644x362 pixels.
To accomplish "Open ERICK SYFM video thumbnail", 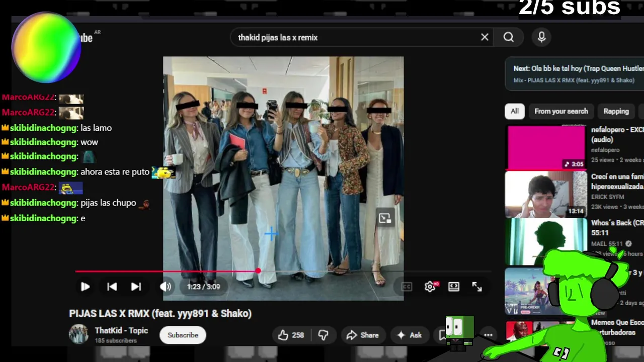I will pos(546,194).
